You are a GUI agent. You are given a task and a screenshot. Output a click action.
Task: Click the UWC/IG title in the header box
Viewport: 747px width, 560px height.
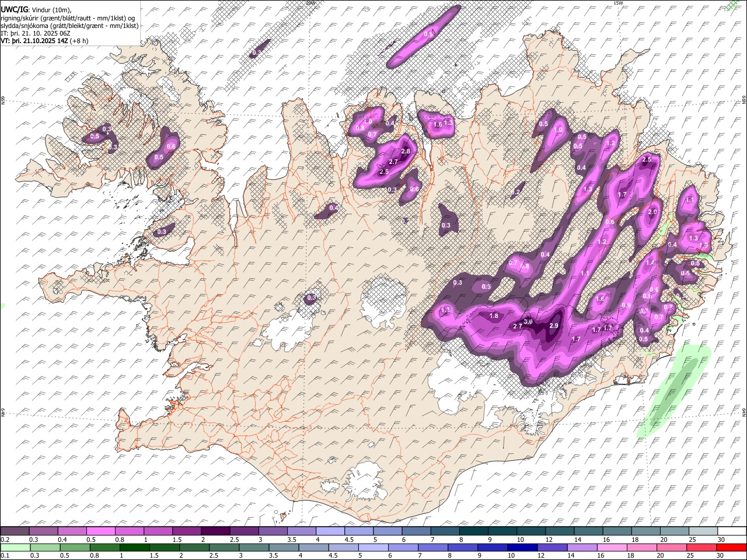tap(14, 9)
